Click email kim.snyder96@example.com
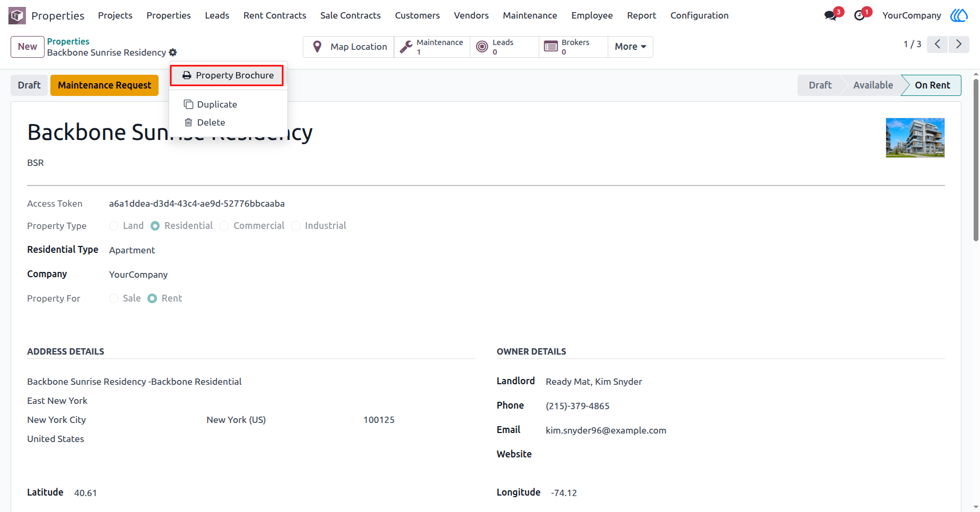 pyautogui.click(x=606, y=430)
